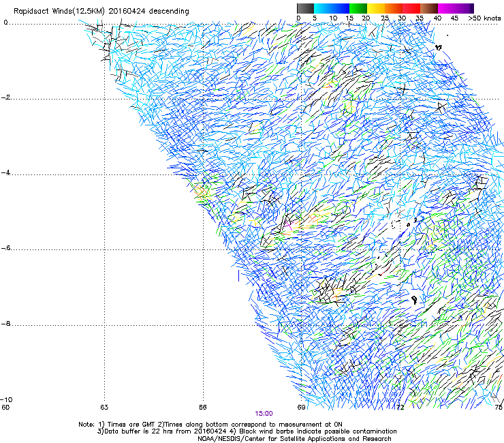Screen dimensions: 504x443
Task: Click legend scale value '45'
Action: pos(454,18)
